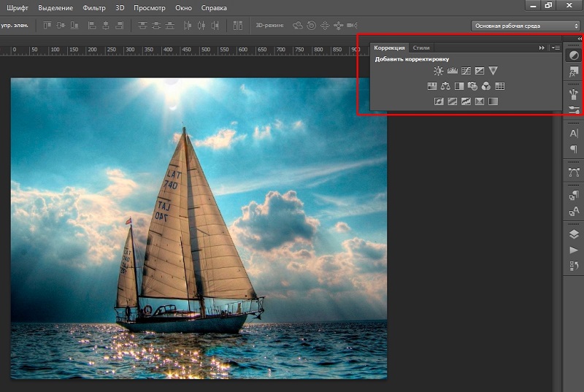The height and width of the screenshot is (392, 584).
Task: Open Paths panel icon in dock
Action: (x=574, y=172)
